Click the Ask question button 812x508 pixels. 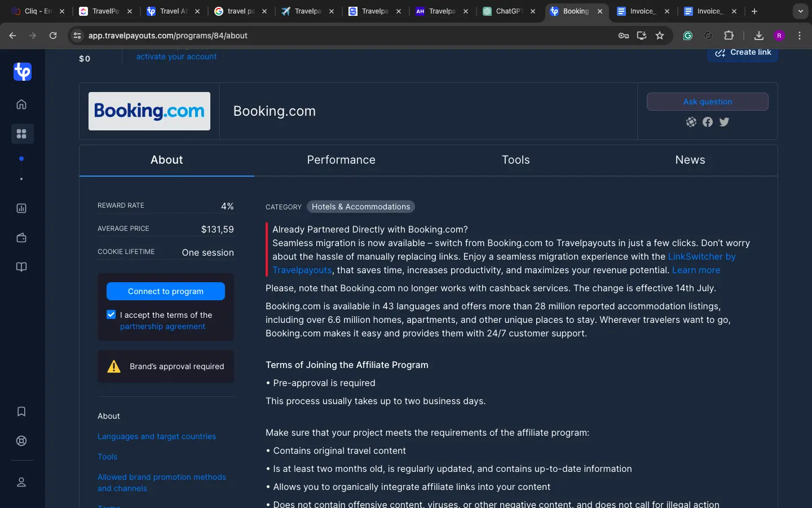[x=708, y=102]
